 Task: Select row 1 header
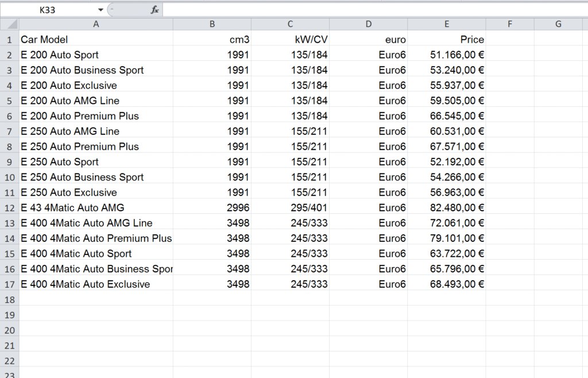10,40
